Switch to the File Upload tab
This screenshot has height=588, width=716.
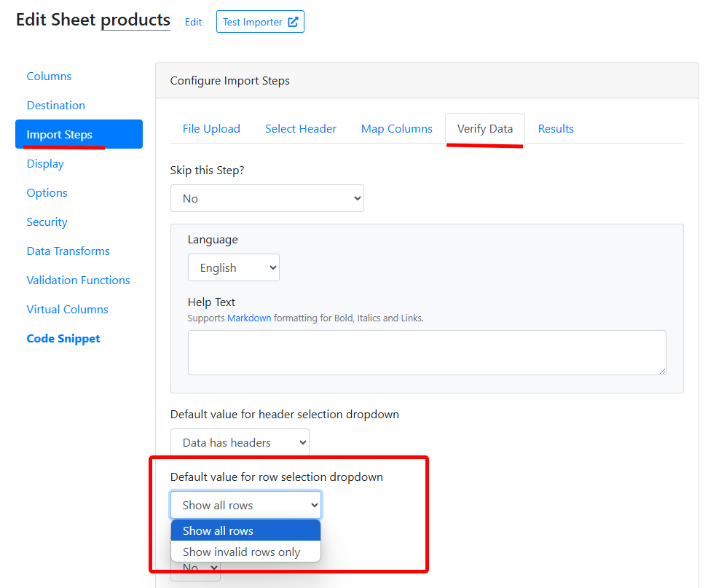pyautogui.click(x=211, y=129)
